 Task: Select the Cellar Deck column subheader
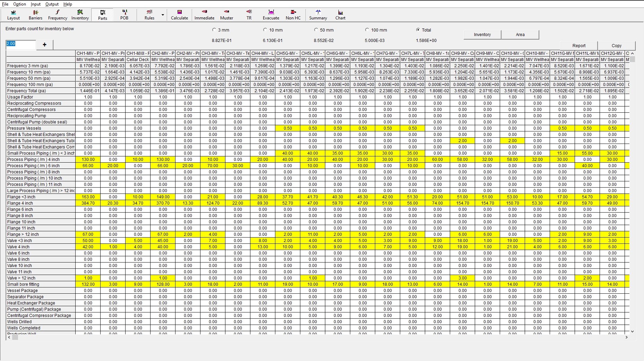pos(138,60)
